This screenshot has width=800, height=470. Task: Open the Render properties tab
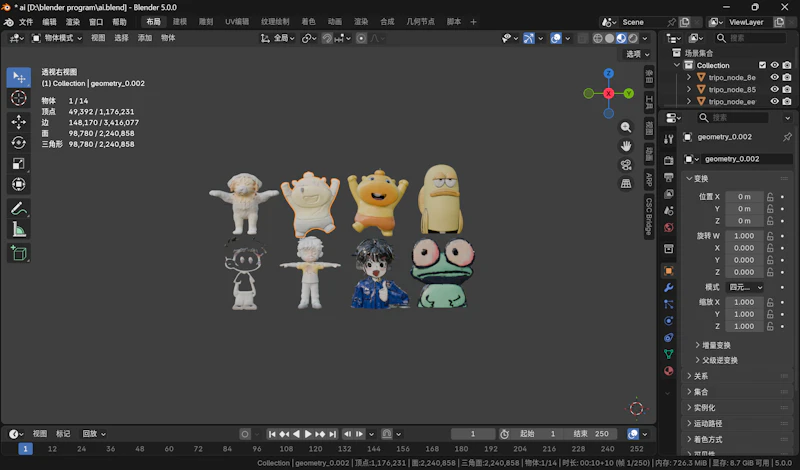click(668, 160)
